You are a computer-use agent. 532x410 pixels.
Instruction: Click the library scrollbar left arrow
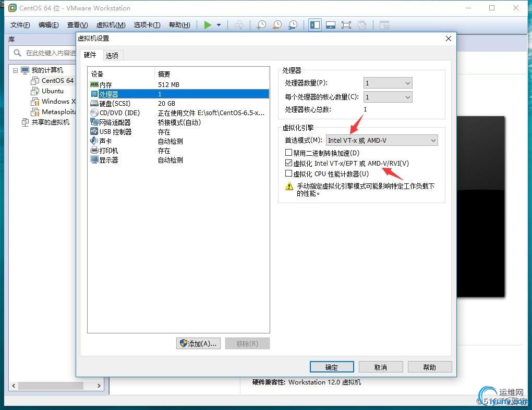pyautogui.click(x=14, y=386)
